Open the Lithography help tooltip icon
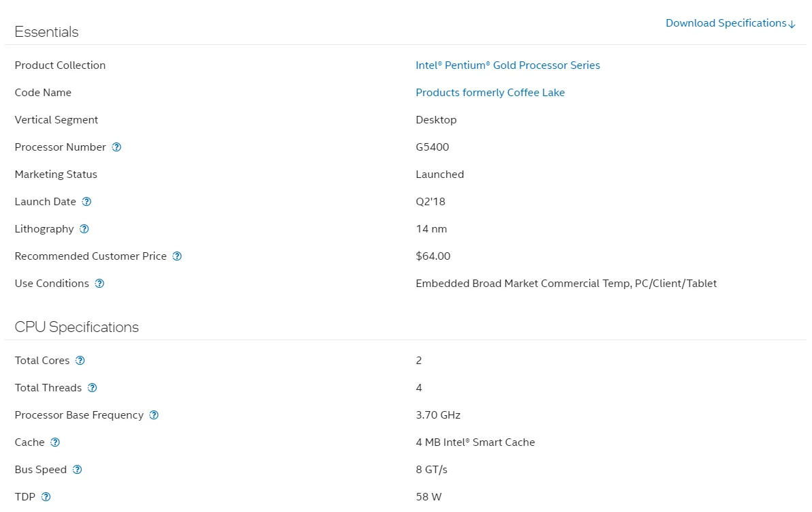This screenshot has width=812, height=512. tap(84, 229)
